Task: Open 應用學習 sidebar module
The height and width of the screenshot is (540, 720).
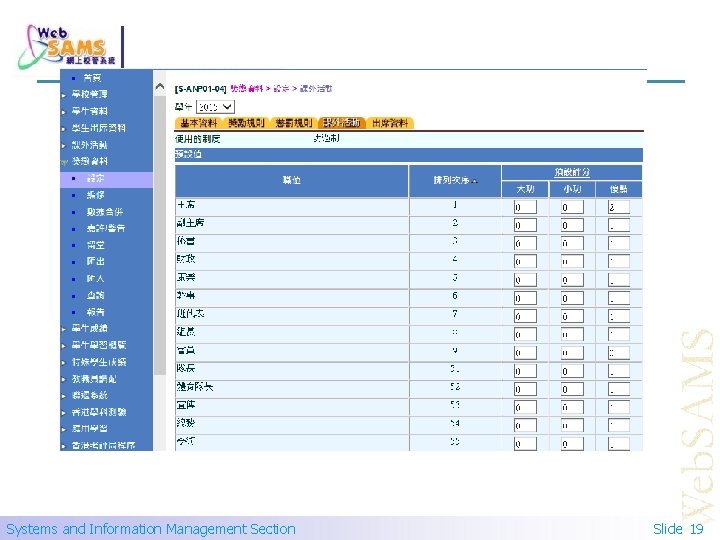Action: point(90,429)
